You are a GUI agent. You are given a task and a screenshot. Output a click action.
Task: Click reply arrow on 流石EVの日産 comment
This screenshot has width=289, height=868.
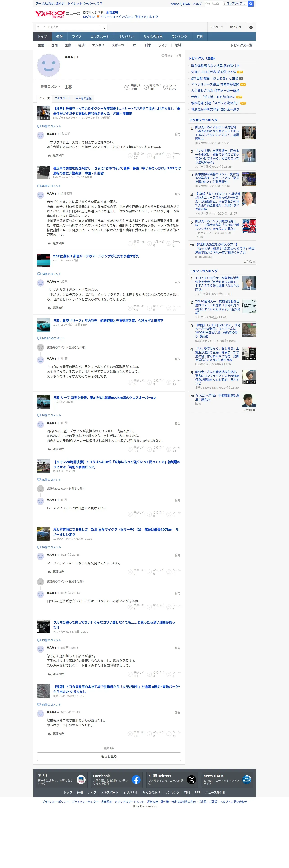(50, 449)
